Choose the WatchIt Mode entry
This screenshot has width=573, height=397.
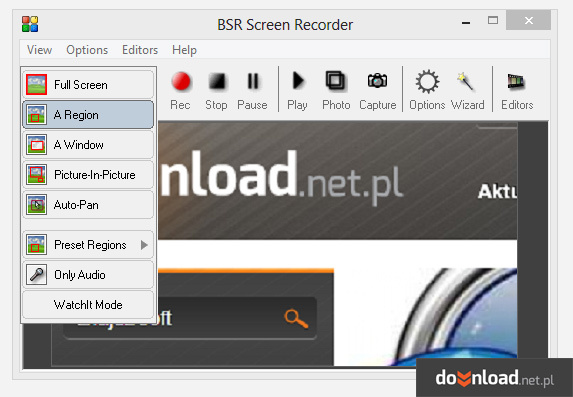click(88, 305)
